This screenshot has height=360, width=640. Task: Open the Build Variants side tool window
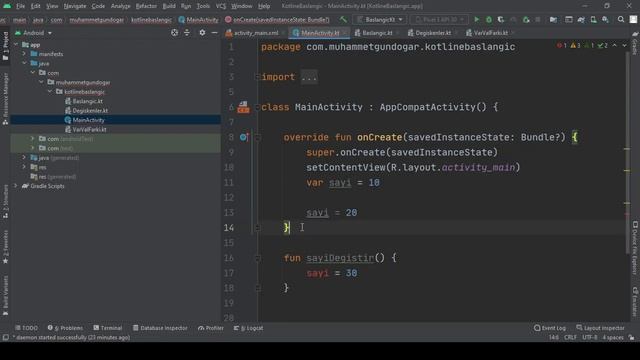(5, 296)
